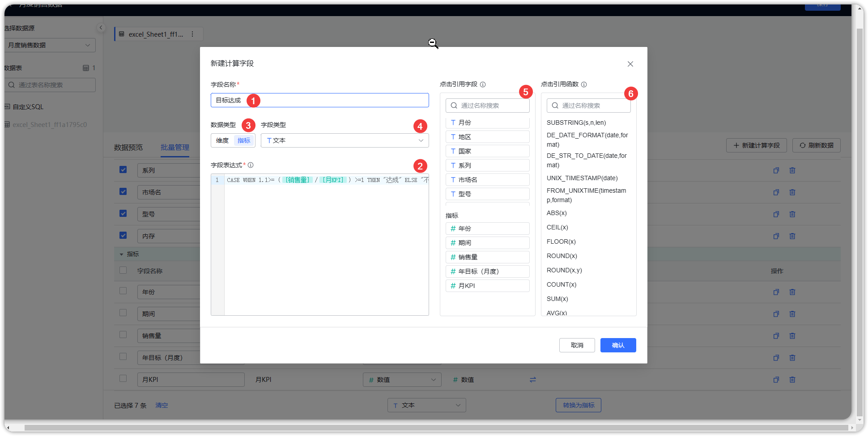Click the copy icon in the 期间 row

point(776,314)
